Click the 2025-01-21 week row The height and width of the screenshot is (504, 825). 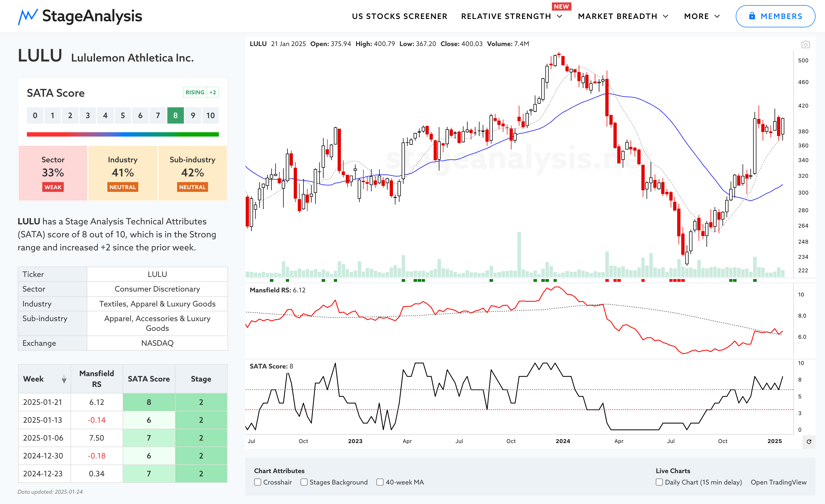tap(123, 402)
